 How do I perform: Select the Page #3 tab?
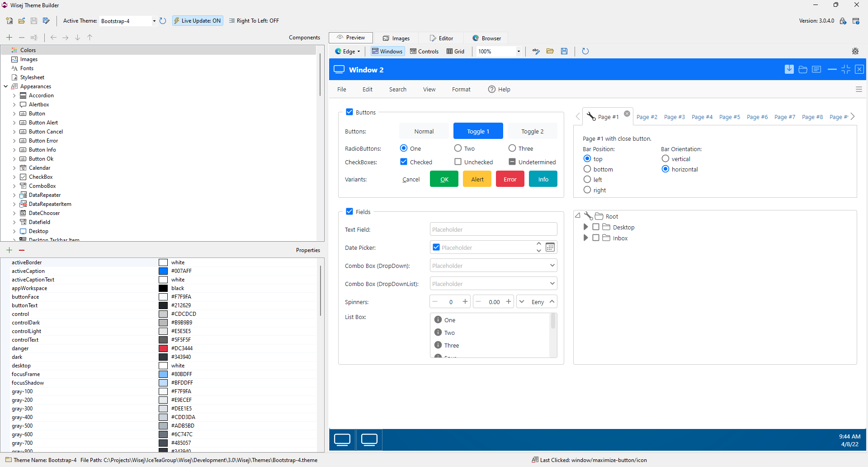click(675, 117)
